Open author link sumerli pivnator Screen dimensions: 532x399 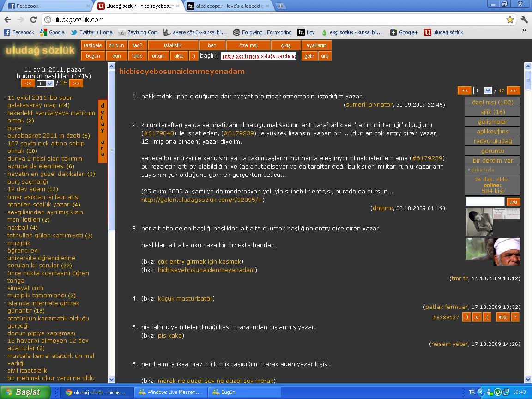click(x=369, y=104)
